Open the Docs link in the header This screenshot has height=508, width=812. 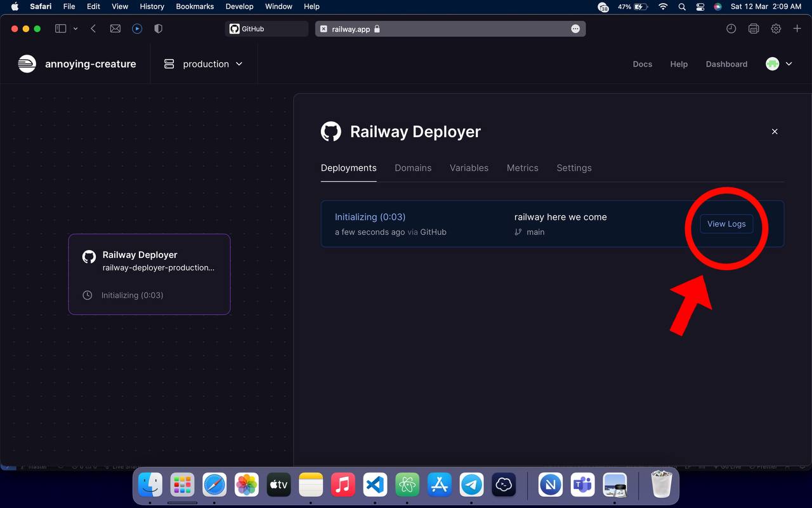[x=643, y=64]
